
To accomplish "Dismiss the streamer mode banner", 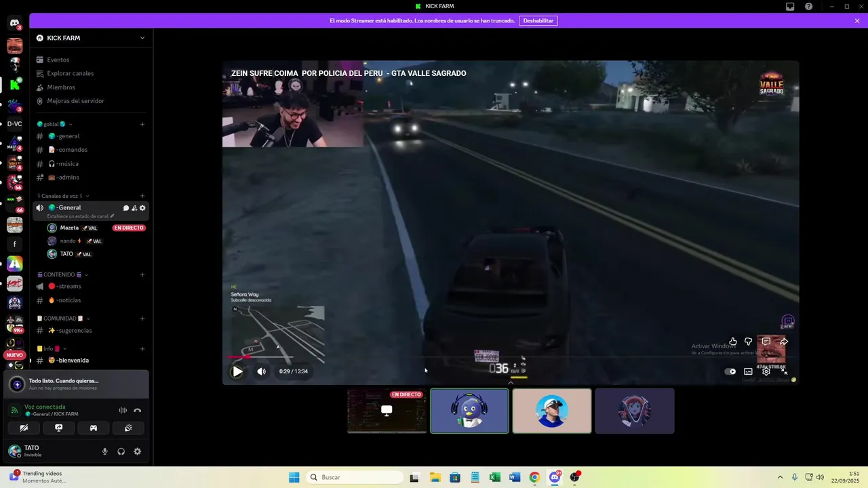I will [857, 21].
